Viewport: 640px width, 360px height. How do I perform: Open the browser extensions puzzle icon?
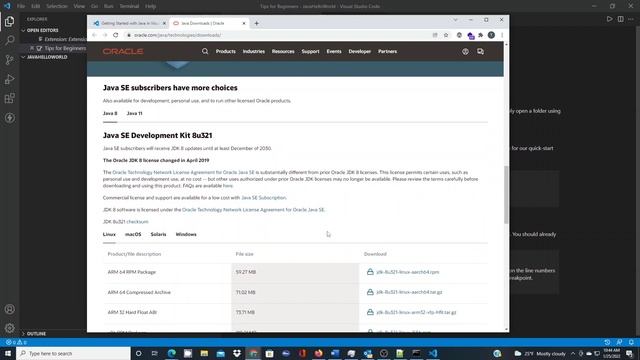point(481,35)
